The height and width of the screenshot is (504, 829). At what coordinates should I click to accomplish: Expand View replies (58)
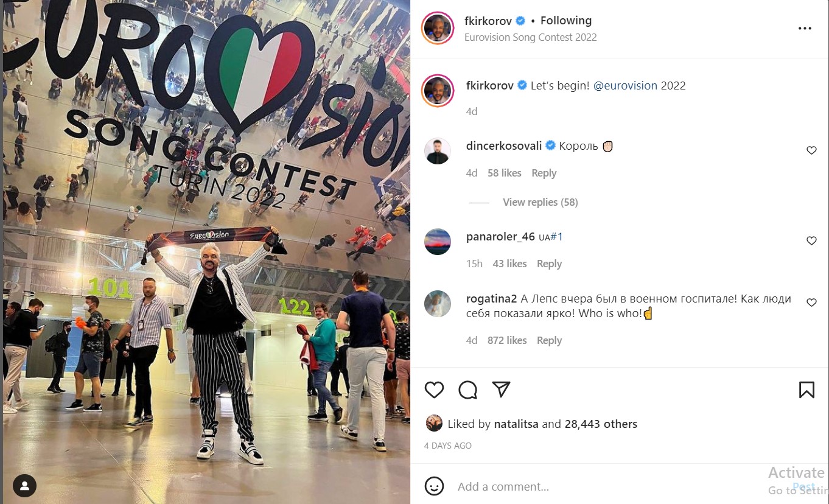point(540,202)
